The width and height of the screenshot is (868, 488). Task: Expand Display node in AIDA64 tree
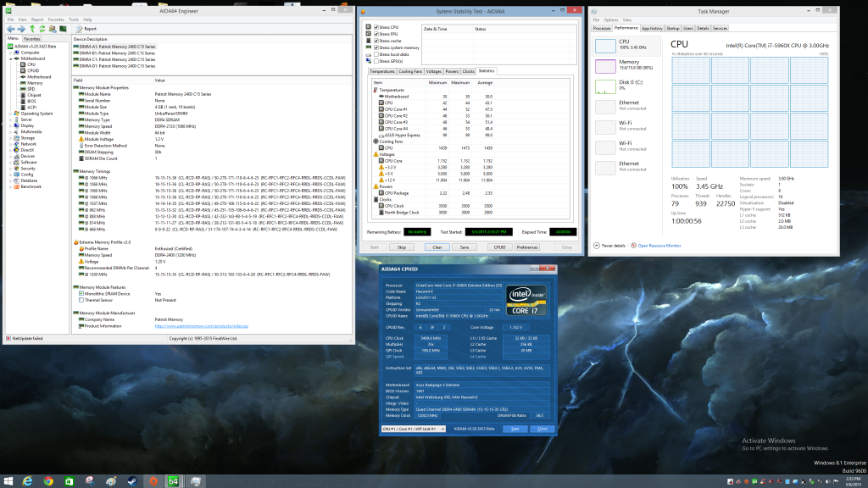pyautogui.click(x=10, y=125)
